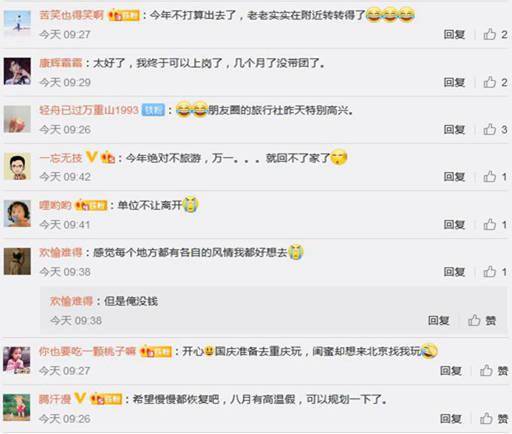Like the comment by 苦笑也得笑啊
Image resolution: width=512 pixels, height=434 pixels.
495,34
